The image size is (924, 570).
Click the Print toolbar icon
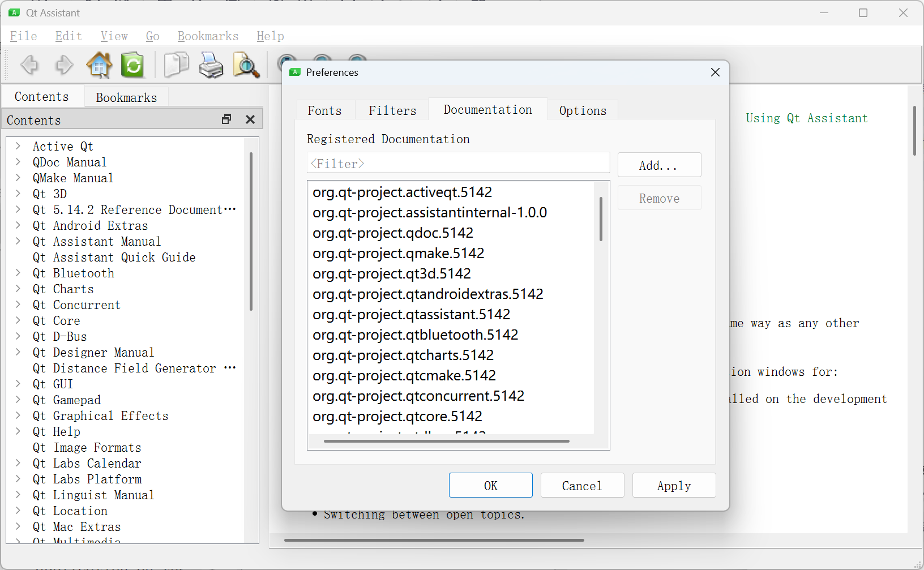(211, 65)
